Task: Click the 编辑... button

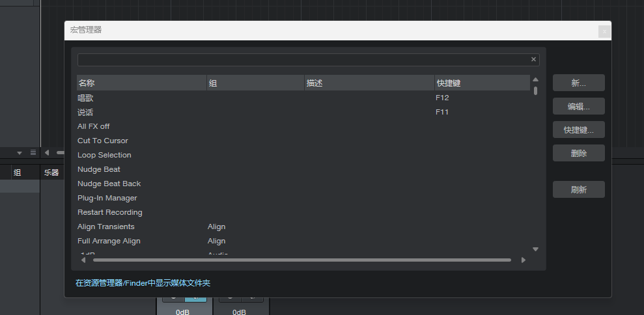Action: point(578,106)
